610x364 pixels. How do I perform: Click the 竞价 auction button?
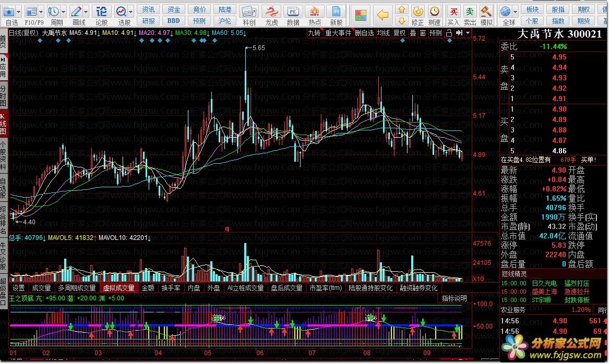pos(199,9)
